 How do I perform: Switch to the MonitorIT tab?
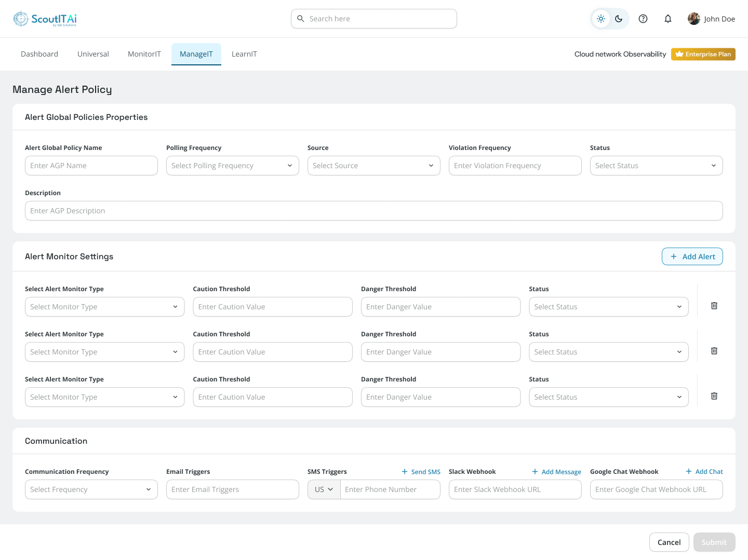(x=144, y=54)
